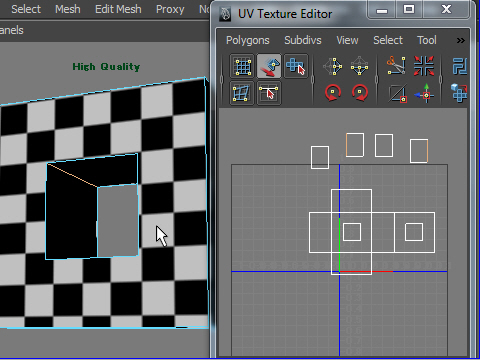This screenshot has height=360, width=480.
Task: Rotate UVs counterclockwise with left red arrow
Action: (x=333, y=93)
